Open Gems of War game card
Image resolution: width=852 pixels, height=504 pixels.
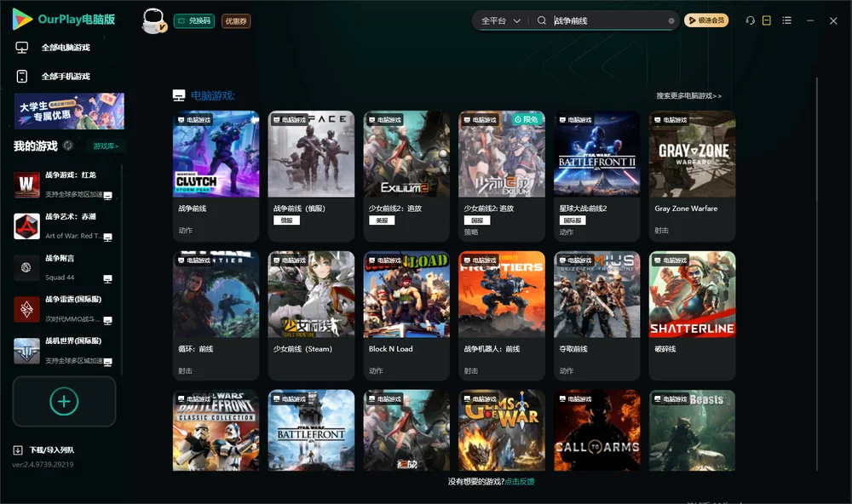(502, 430)
